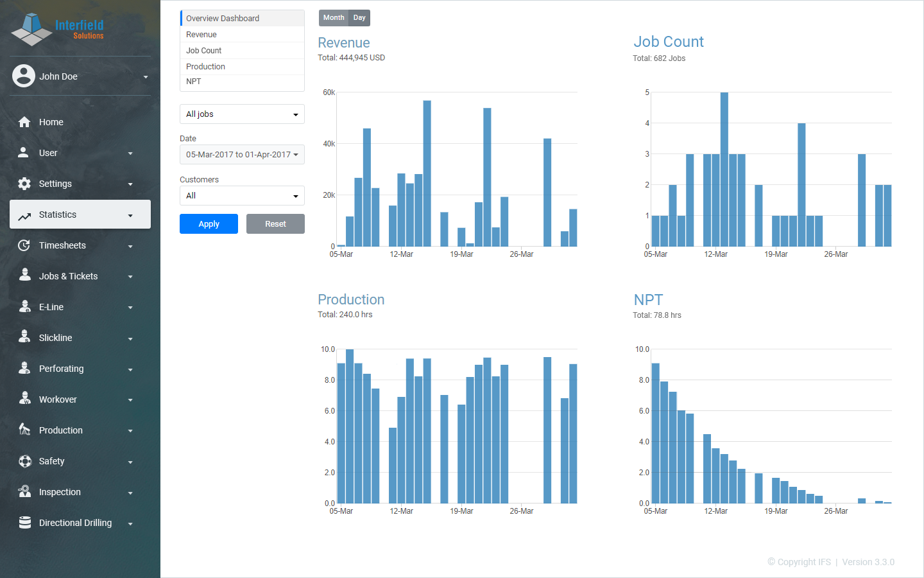Viewport: 924px width, 578px height.
Task: Click the User person icon
Action: coord(23,152)
